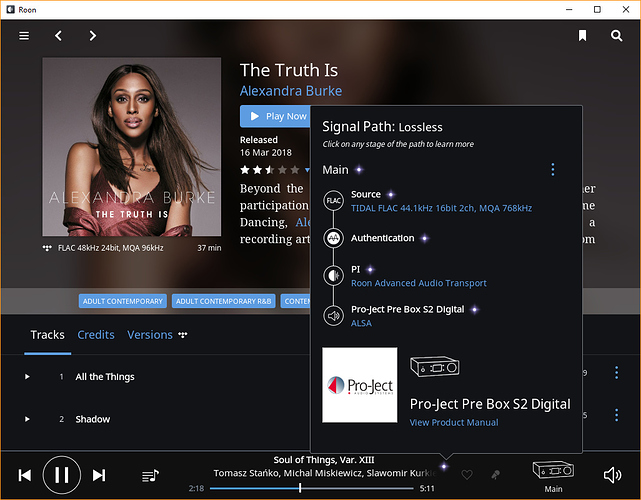Click the TIDAL icon beside format info
The image size is (641, 500).
[x=47, y=248]
